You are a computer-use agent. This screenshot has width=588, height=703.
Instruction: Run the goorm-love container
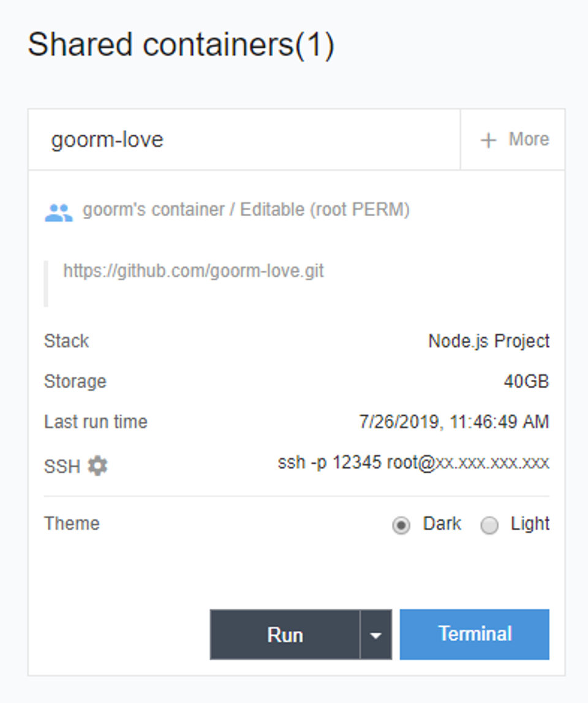click(285, 635)
